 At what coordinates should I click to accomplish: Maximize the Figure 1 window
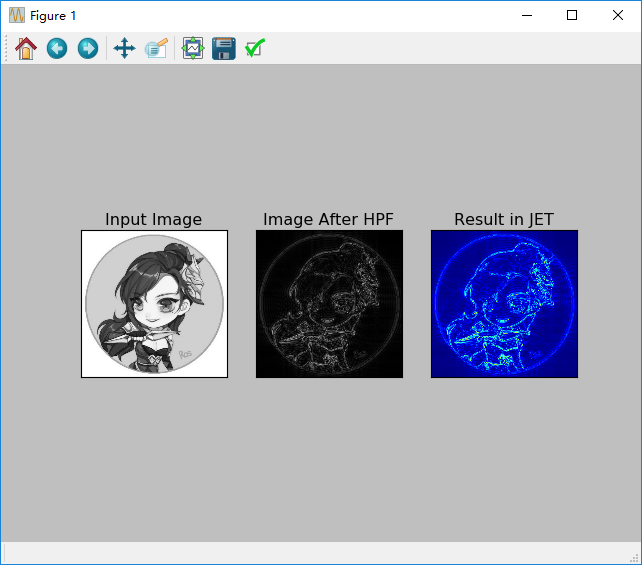[572, 16]
